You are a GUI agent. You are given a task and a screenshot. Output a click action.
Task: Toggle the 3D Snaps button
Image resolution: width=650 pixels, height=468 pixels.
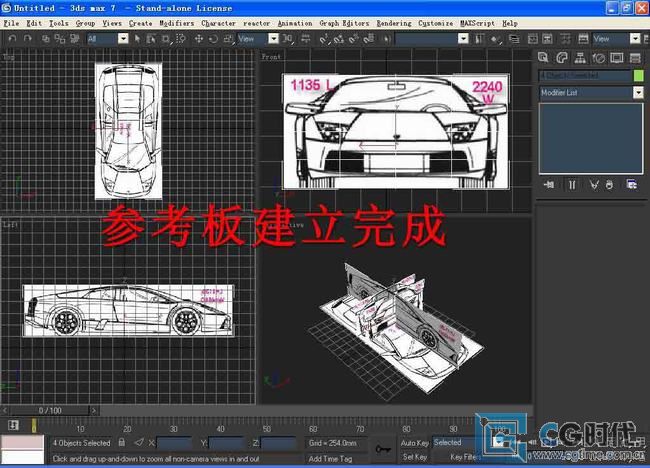(x=324, y=39)
